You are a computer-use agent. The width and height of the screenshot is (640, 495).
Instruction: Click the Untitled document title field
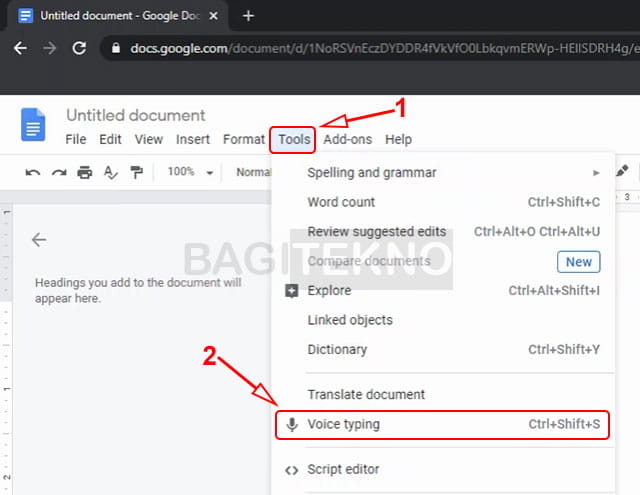[x=136, y=115]
